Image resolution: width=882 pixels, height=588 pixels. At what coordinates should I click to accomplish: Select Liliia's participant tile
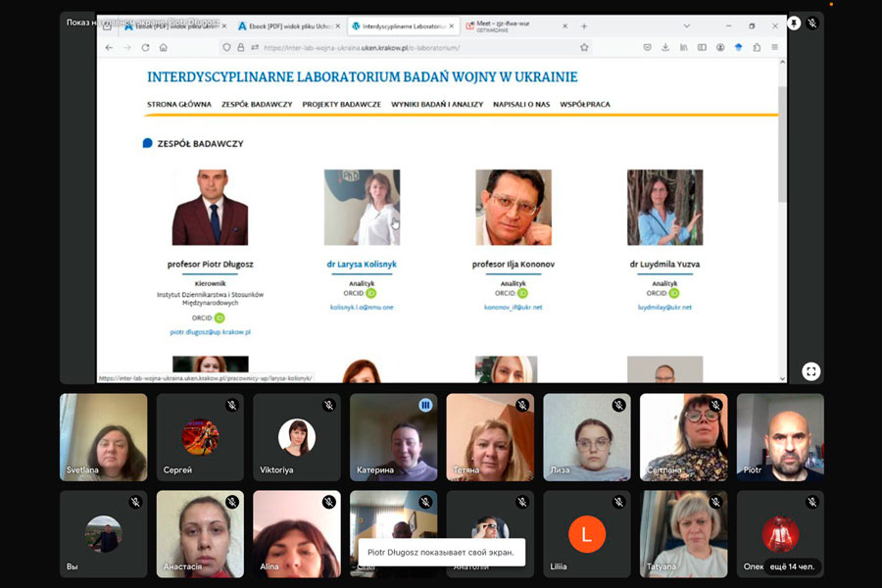(587, 534)
